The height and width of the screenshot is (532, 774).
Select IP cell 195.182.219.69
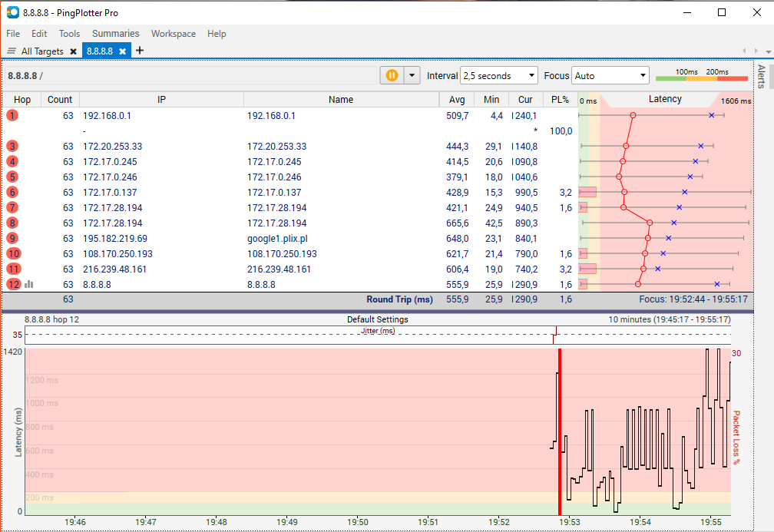[115, 238]
